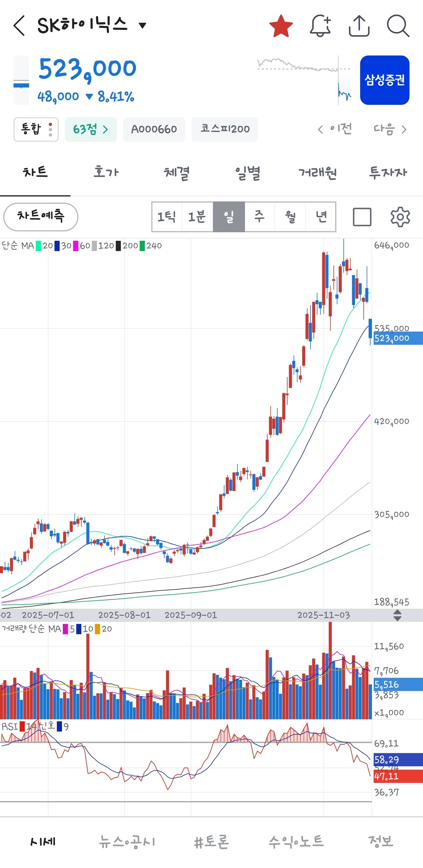Tap the 2025-11-03 date label
The height and width of the screenshot is (868, 423).
pos(324,615)
